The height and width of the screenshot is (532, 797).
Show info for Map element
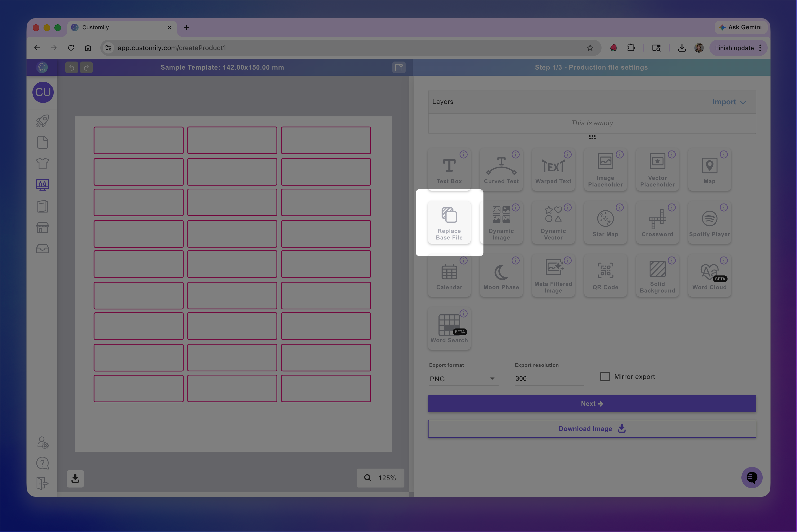click(724, 154)
